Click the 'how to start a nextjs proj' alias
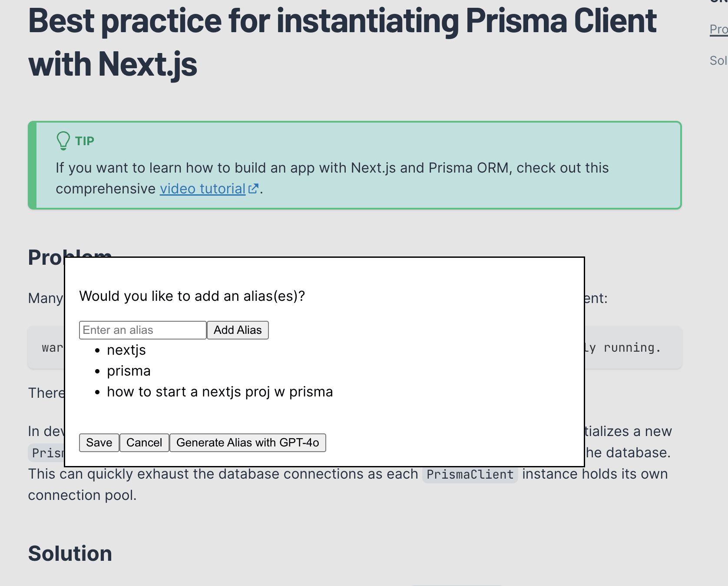 click(x=220, y=392)
